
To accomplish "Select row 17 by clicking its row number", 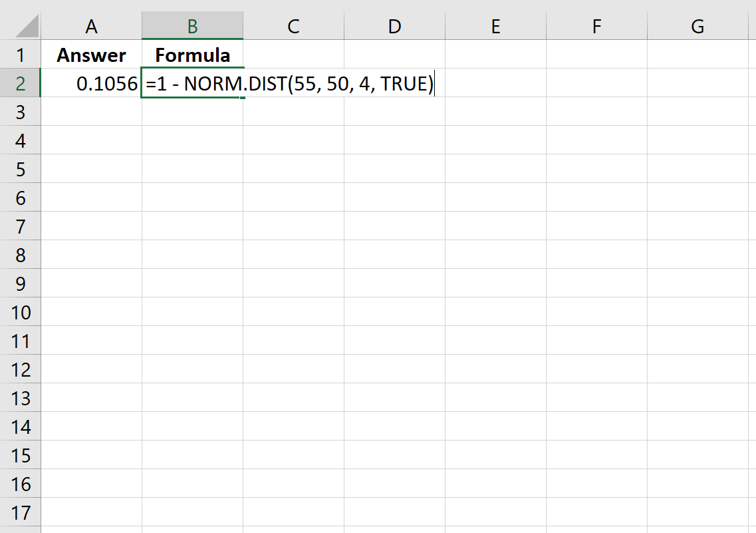I will (x=21, y=512).
